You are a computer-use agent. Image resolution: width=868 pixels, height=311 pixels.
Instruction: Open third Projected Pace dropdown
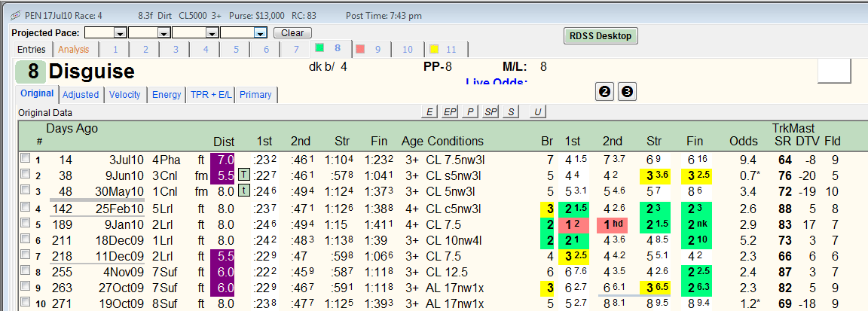pyautogui.click(x=212, y=33)
